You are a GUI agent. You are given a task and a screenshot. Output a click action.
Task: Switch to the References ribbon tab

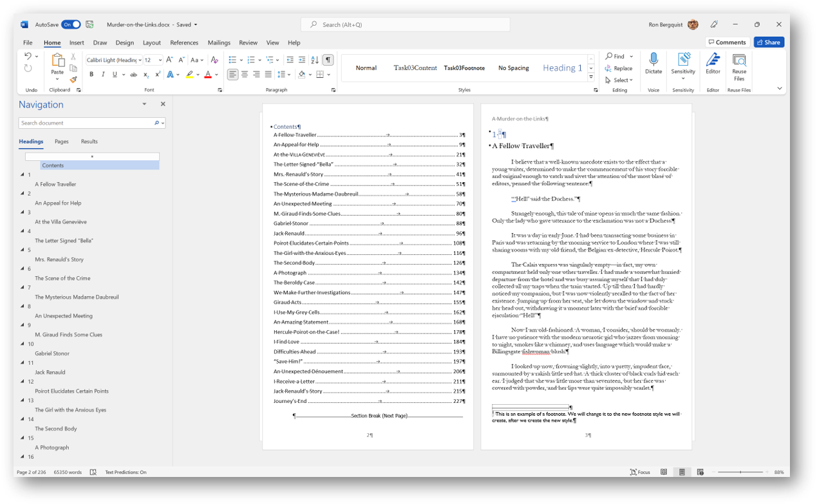click(184, 42)
